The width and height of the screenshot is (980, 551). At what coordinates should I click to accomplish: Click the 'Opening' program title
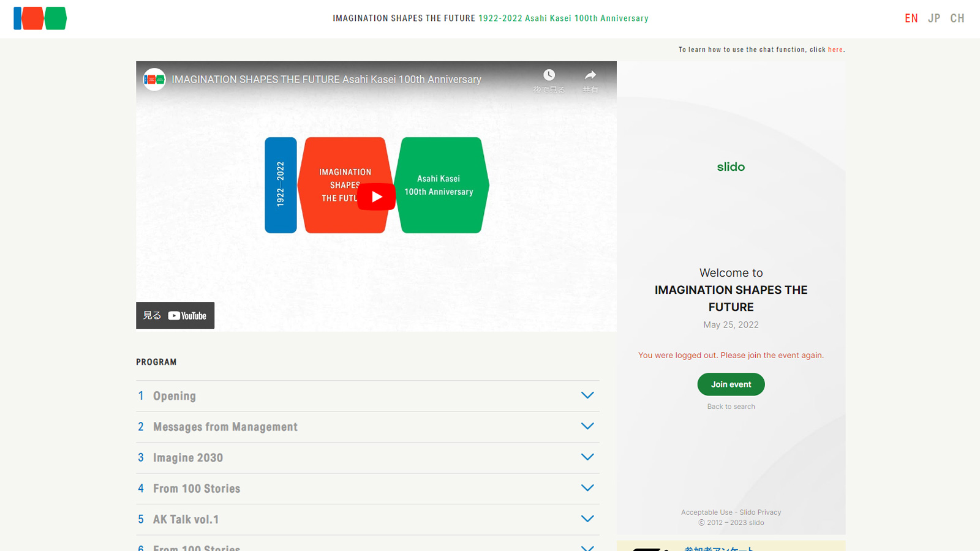pyautogui.click(x=175, y=396)
